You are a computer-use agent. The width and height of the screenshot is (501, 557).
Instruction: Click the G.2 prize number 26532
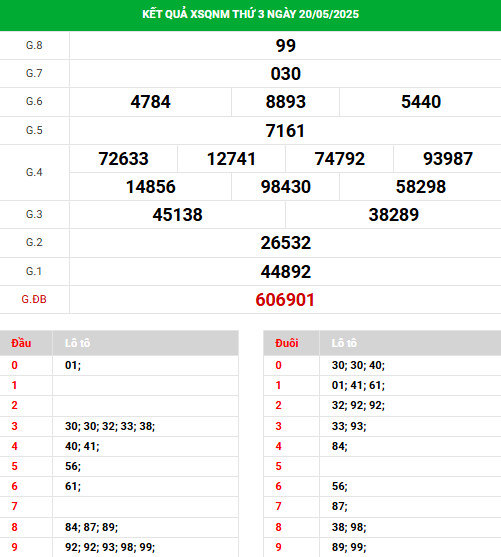(286, 243)
